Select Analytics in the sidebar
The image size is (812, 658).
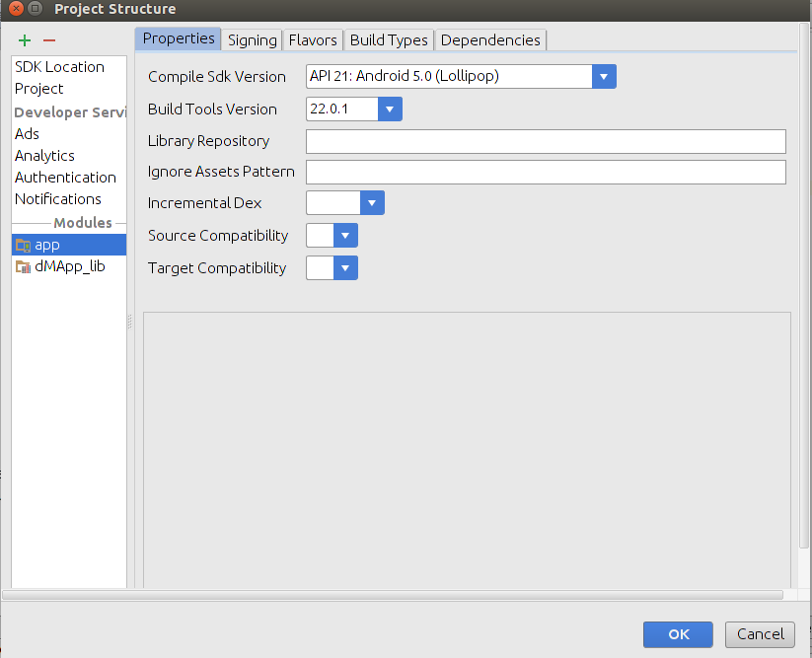click(69, 155)
